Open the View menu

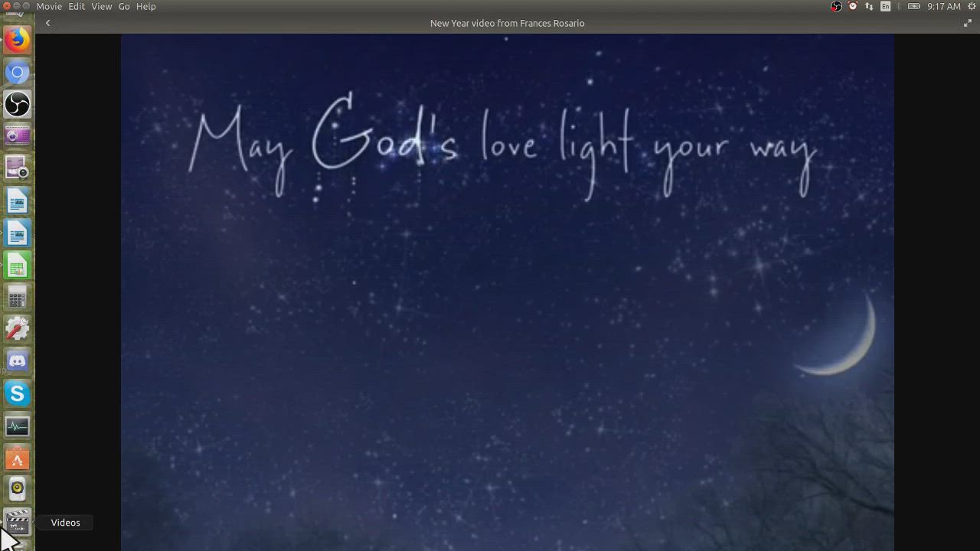click(x=101, y=6)
